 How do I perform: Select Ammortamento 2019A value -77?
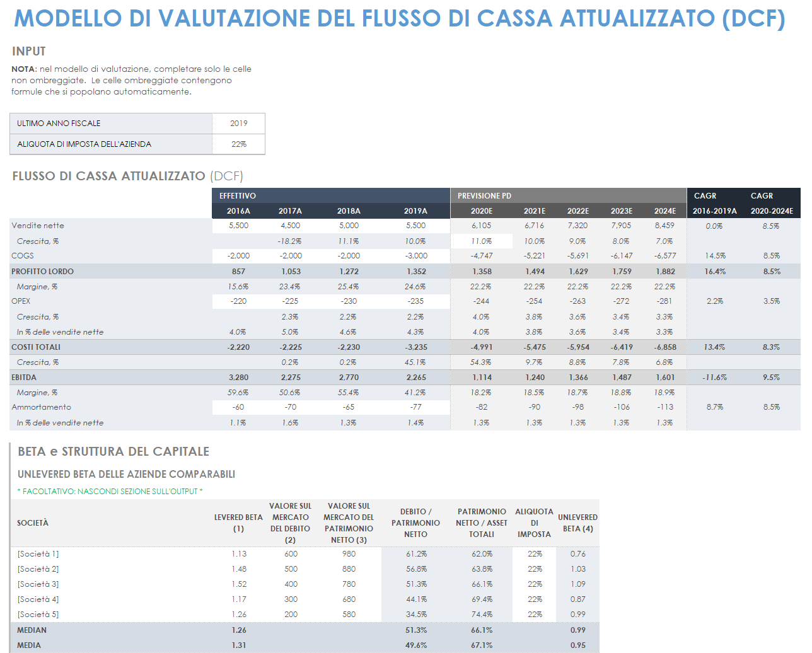pos(415,407)
